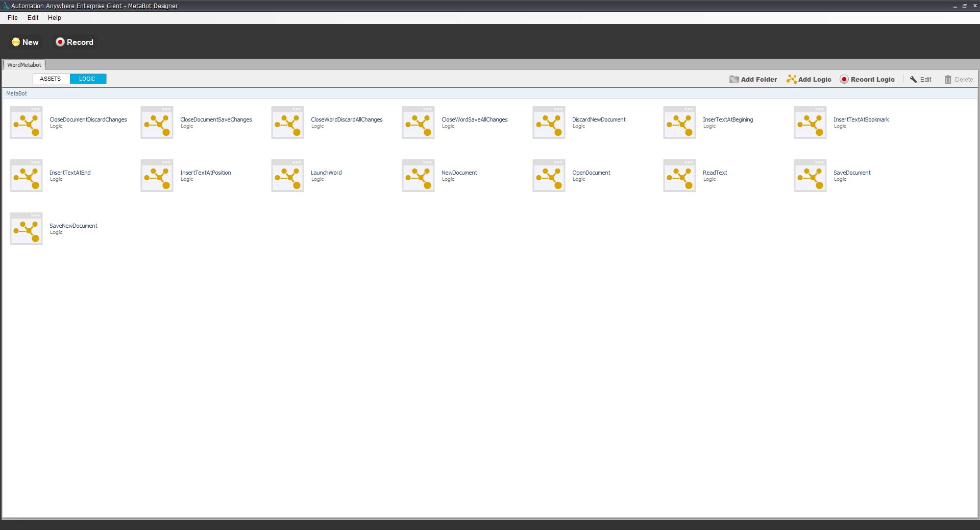Click the Record Logic button label

[x=873, y=79]
